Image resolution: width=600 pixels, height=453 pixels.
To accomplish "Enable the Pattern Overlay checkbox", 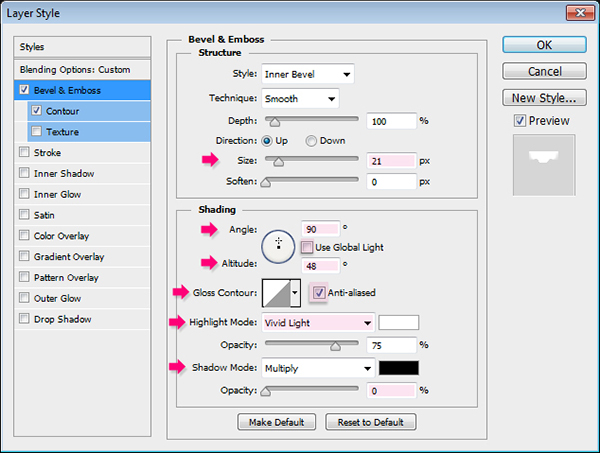I will 24,277.
